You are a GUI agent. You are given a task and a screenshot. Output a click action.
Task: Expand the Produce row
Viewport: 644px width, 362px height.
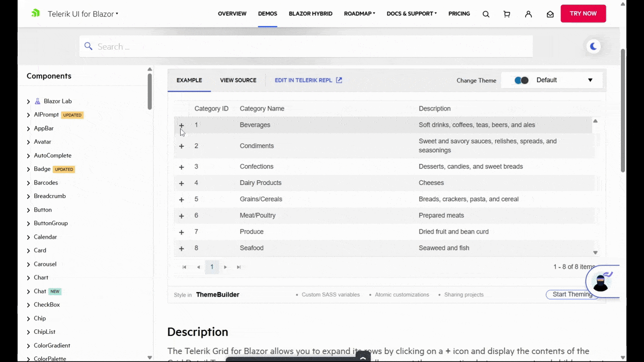click(x=182, y=232)
